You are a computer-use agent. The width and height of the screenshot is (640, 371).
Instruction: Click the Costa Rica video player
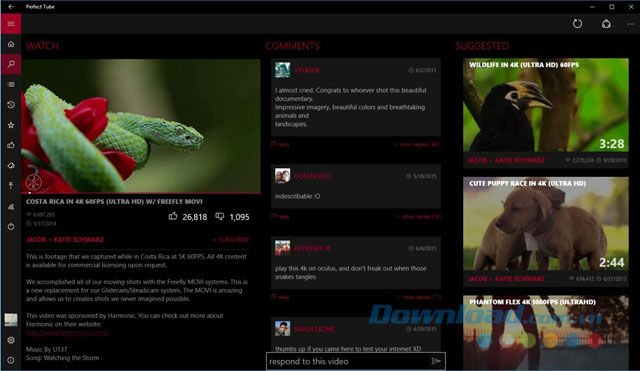(x=141, y=126)
